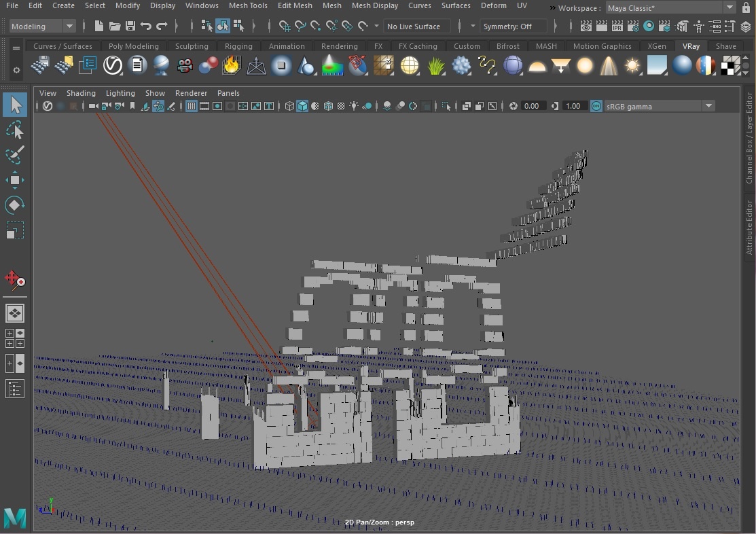This screenshot has width=756, height=534.
Task: Click the IPR render clapboard icon
Action: pyautogui.click(x=617, y=26)
